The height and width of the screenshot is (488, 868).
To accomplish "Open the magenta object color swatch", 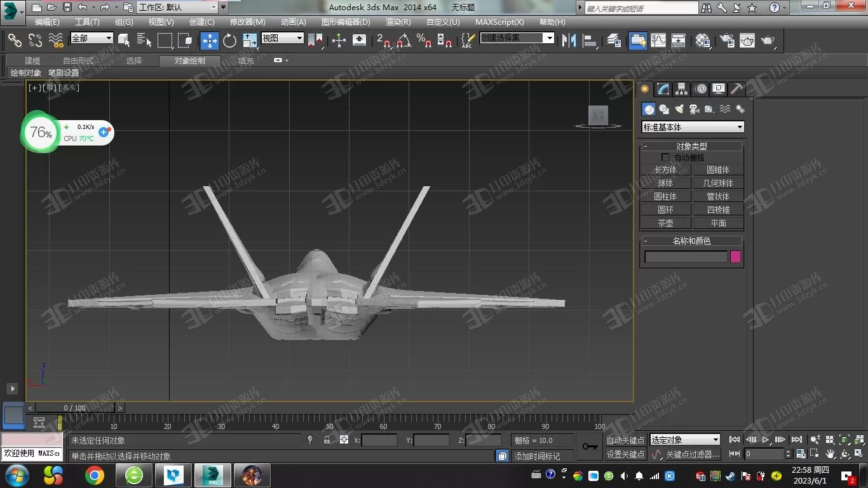I will point(735,257).
